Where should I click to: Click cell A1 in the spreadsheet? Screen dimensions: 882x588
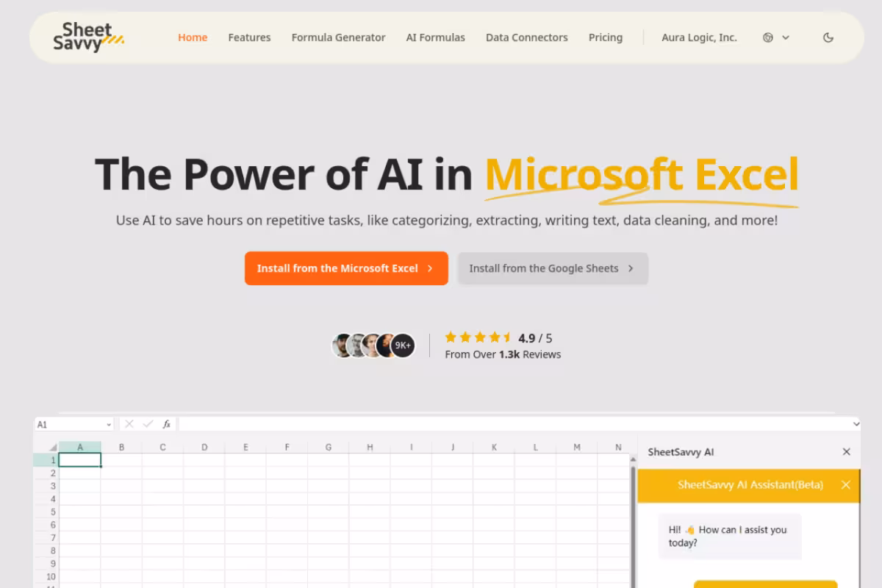[x=80, y=460]
